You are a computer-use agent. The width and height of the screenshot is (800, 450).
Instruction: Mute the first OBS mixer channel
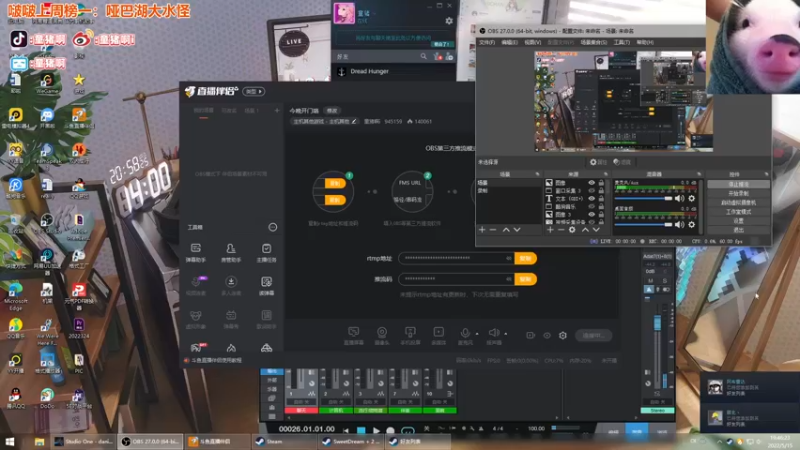680,198
